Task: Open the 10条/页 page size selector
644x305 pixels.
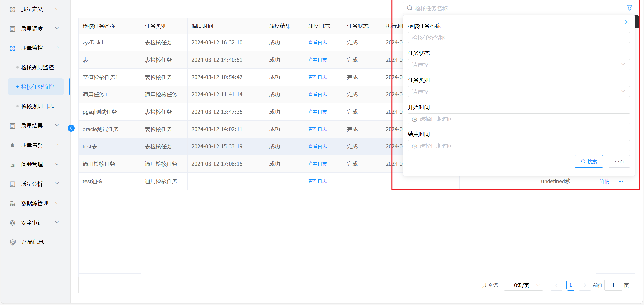Action: tap(523, 285)
